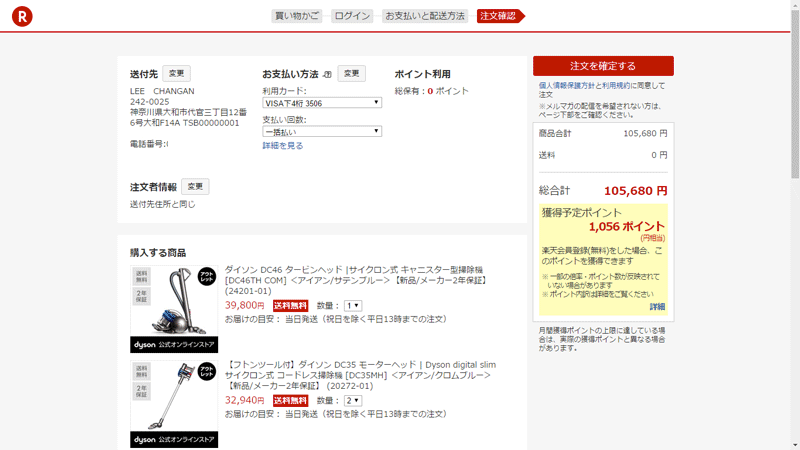Click 送料無料 badge for DC35
800x450 pixels.
(290, 401)
